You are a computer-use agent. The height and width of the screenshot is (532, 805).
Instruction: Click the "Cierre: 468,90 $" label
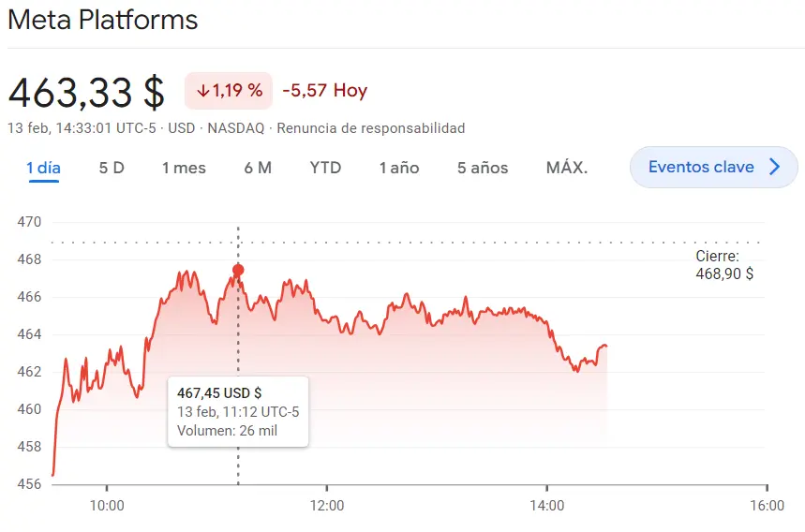(724, 265)
